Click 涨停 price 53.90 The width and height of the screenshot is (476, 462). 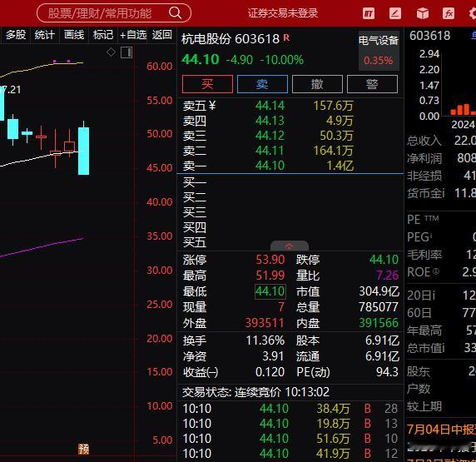click(270, 260)
